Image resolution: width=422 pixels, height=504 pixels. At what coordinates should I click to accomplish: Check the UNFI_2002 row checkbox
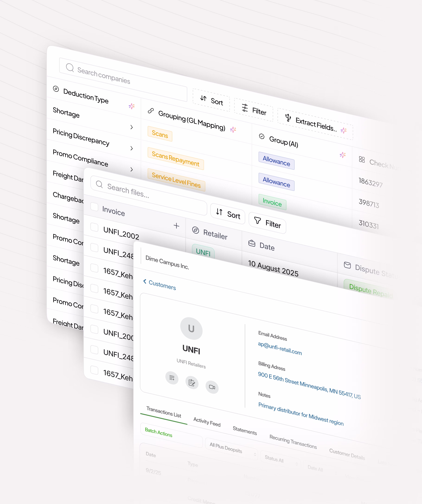click(x=94, y=227)
